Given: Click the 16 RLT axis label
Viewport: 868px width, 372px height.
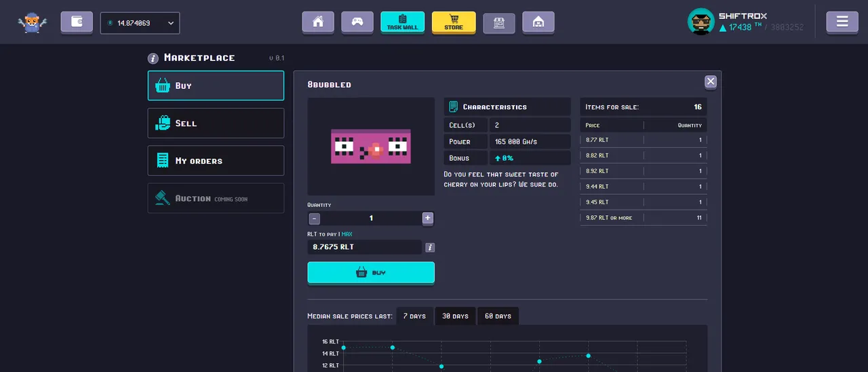Looking at the screenshot, I should (330, 341).
